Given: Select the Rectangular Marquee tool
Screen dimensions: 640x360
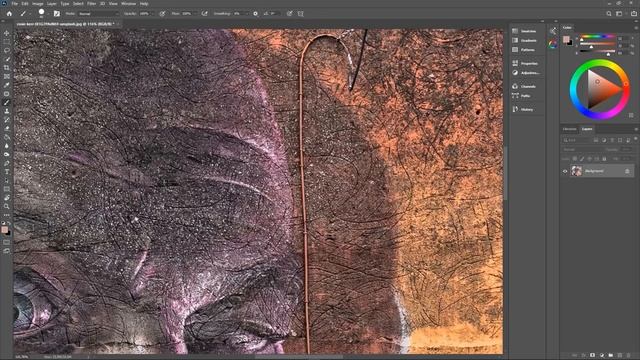Looking at the screenshot, I should click(x=7, y=42).
